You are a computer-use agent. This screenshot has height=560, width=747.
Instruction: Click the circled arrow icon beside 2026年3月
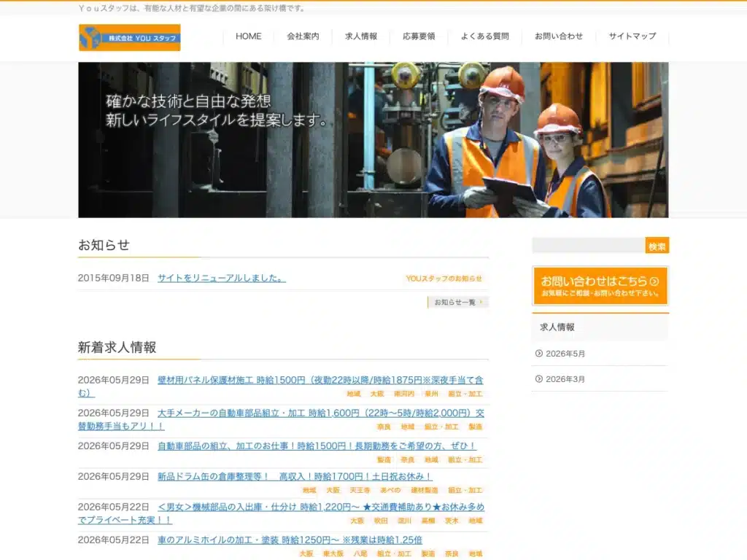539,379
